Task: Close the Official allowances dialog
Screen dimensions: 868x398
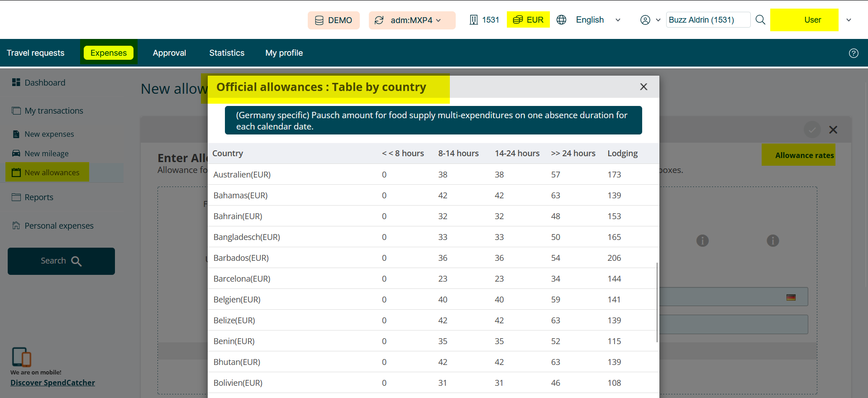Action: (x=643, y=87)
